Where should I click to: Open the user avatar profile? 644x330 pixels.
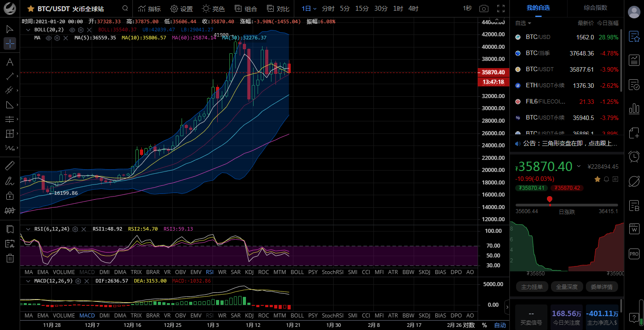634,12
